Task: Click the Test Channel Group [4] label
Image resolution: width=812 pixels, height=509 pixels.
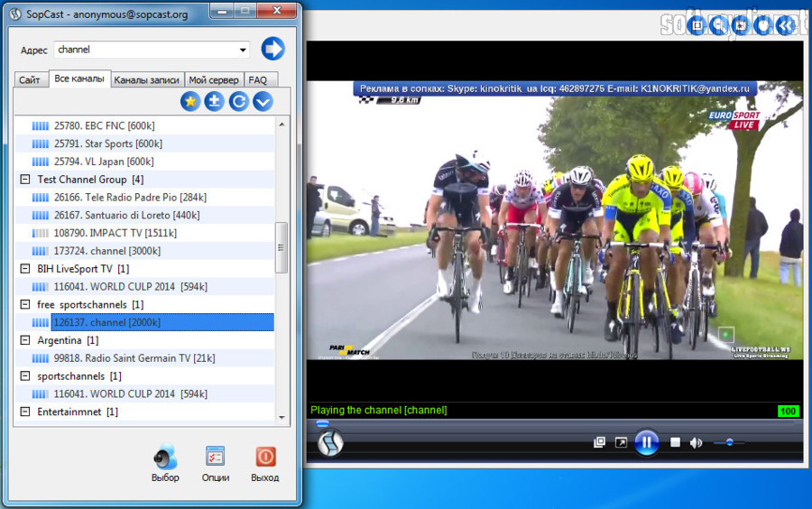Action: 90,180
